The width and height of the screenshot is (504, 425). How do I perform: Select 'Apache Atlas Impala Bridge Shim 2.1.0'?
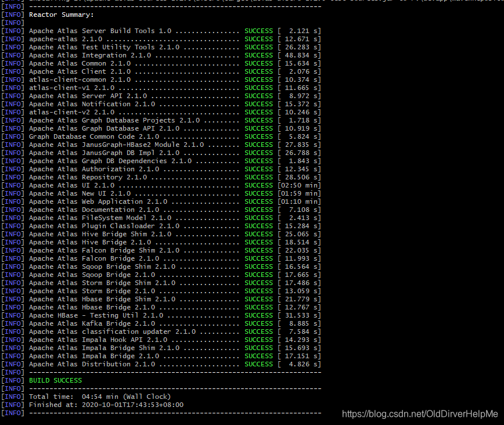[x=104, y=348]
